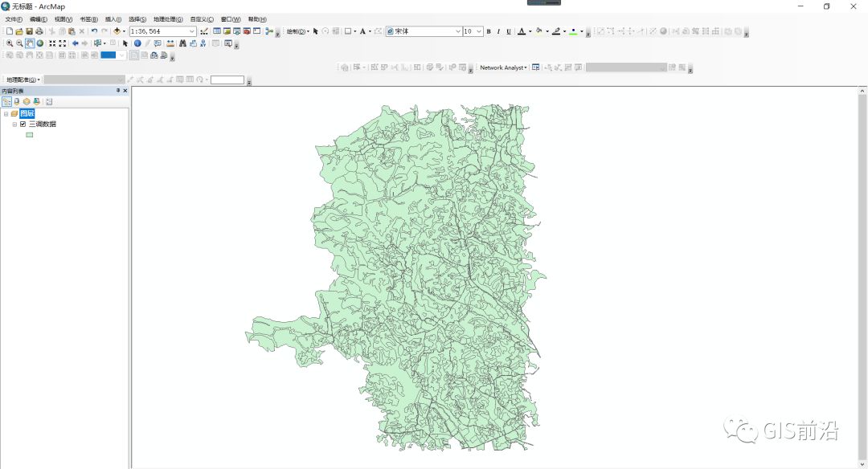Print the map
868x469 pixels.
coord(39,31)
